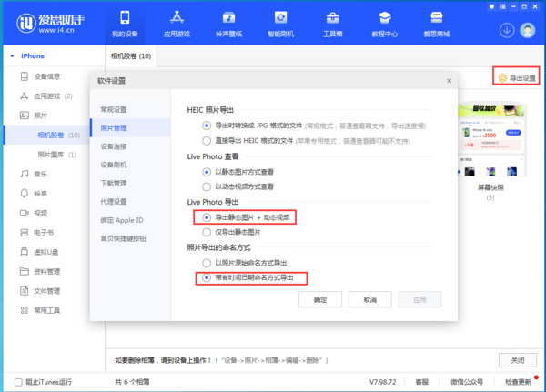
Task: Choose 直接导出 HEIC 格式的文件 option
Action: coord(208,139)
